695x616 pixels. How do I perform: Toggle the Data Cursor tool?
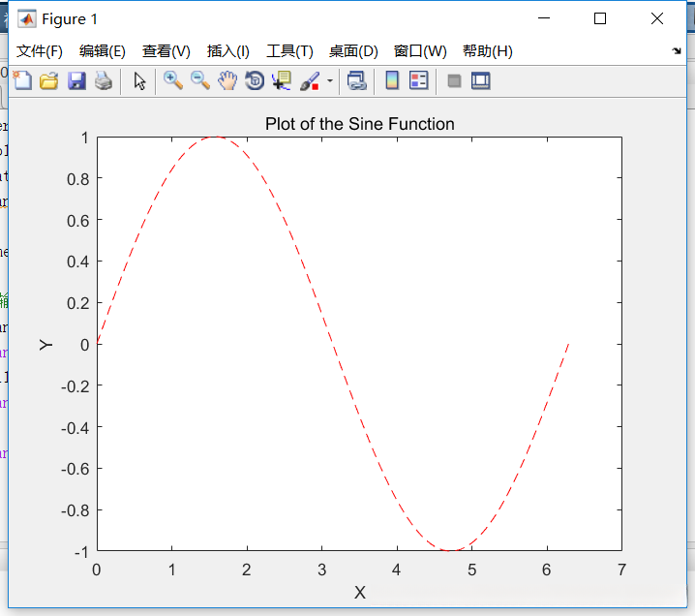pyautogui.click(x=282, y=81)
